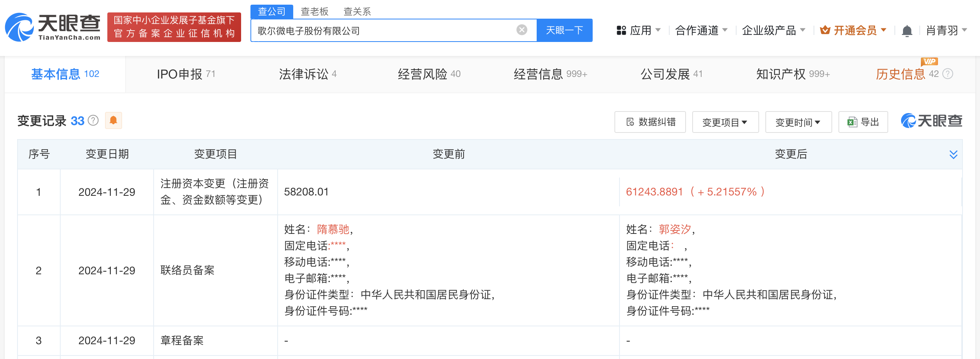This screenshot has width=980, height=359.
Task: Click the name 郭姿汐 in 变更后
Action: (x=675, y=229)
